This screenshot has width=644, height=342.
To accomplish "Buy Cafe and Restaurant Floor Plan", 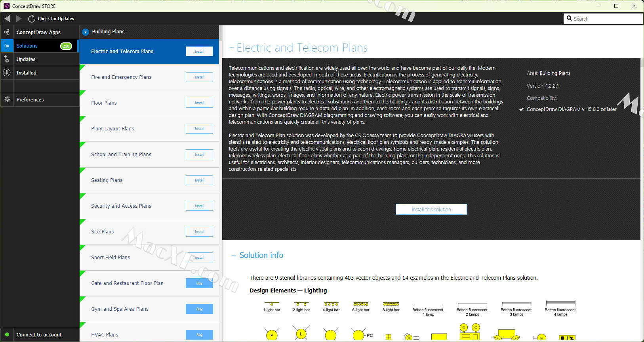I will [199, 283].
